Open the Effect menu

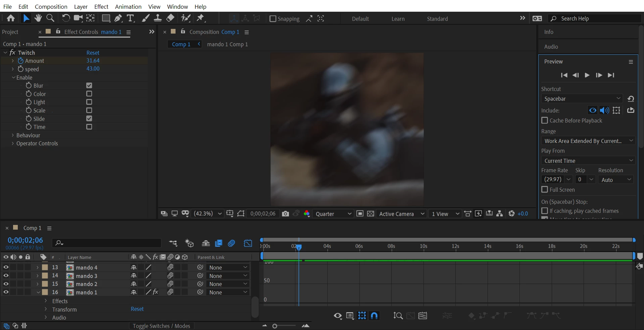coord(101,7)
